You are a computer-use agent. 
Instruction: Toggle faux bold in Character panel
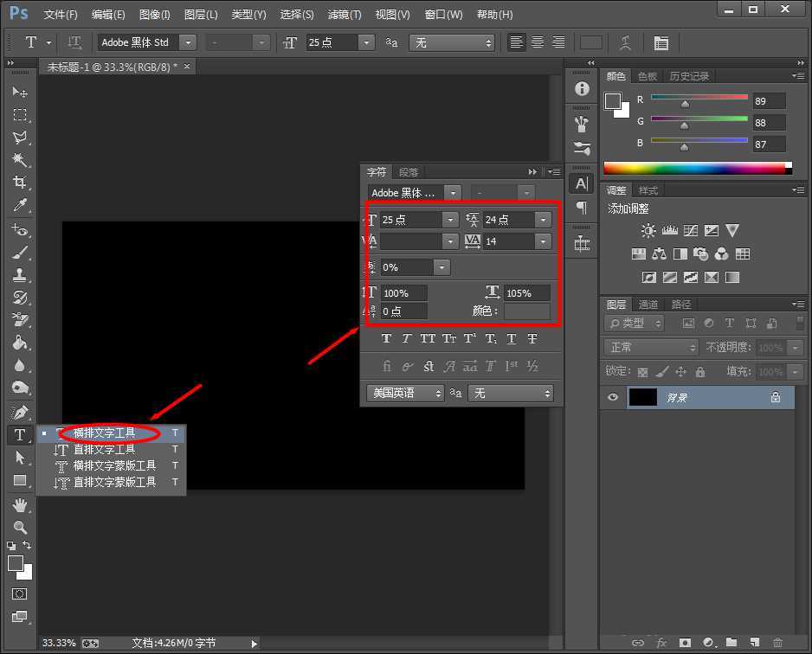[386, 338]
